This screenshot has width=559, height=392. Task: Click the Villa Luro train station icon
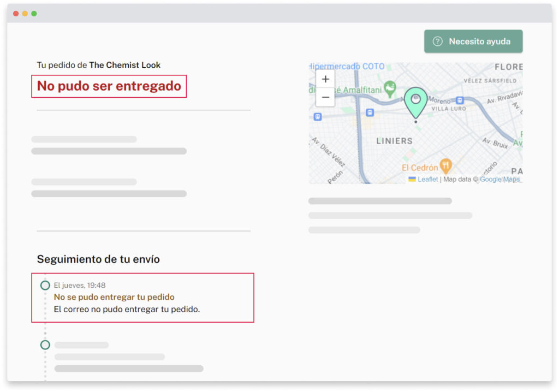[460, 100]
